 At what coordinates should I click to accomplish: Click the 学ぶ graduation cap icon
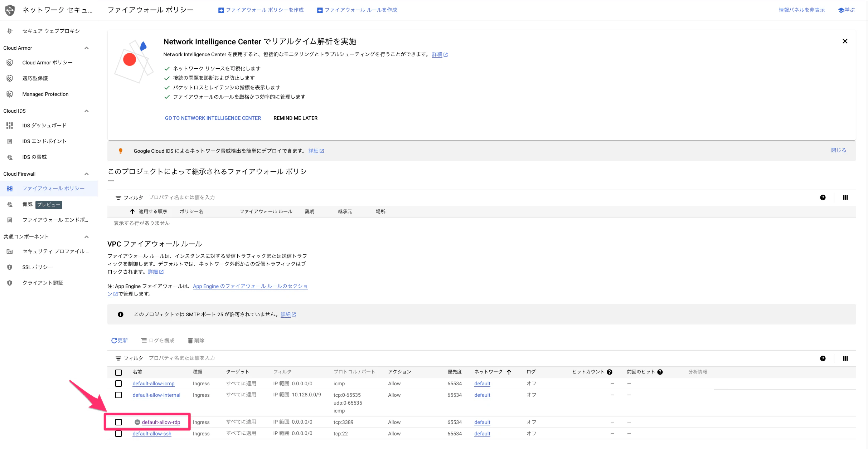841,10
